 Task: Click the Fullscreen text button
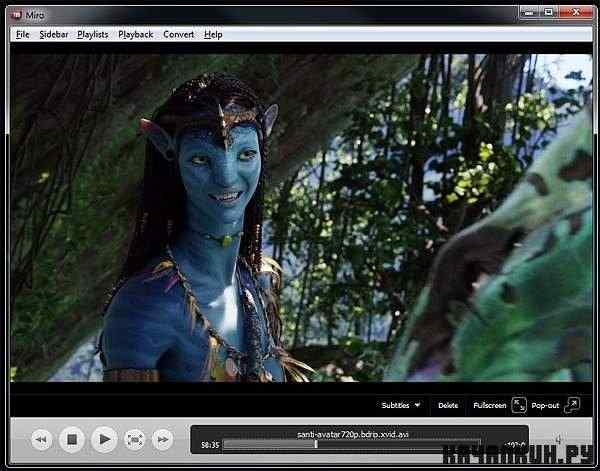click(489, 405)
